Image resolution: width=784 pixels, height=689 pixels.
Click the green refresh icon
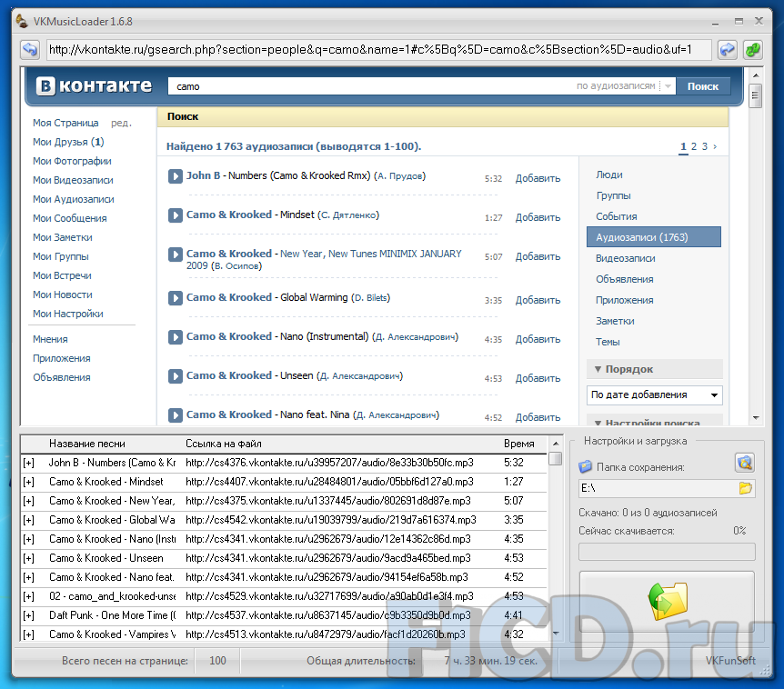pos(752,49)
